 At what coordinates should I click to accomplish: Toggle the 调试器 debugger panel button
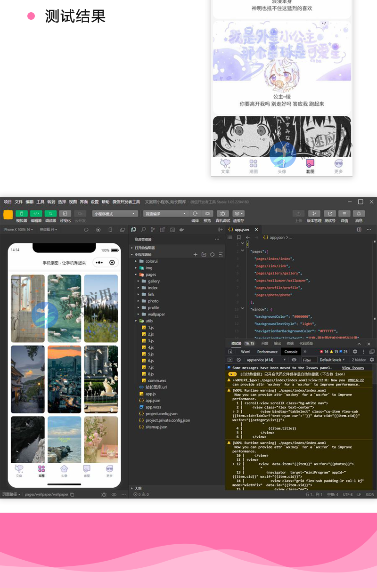[x=50, y=214]
